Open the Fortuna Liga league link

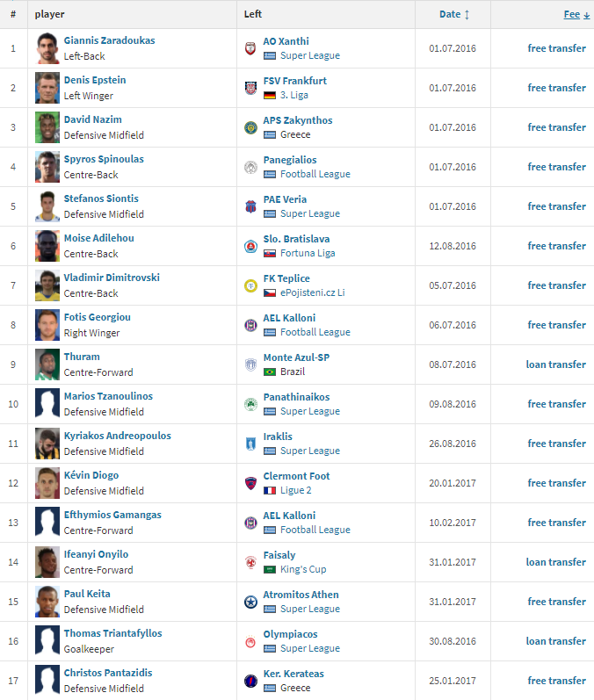tap(308, 253)
